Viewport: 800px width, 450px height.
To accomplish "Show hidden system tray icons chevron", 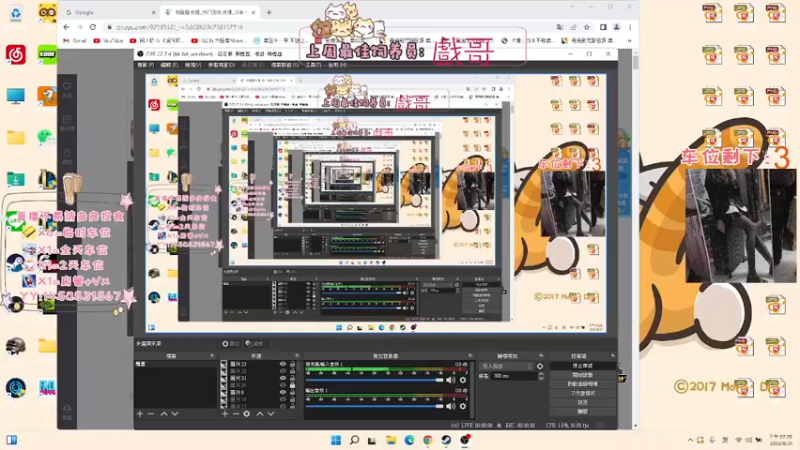I will point(690,440).
